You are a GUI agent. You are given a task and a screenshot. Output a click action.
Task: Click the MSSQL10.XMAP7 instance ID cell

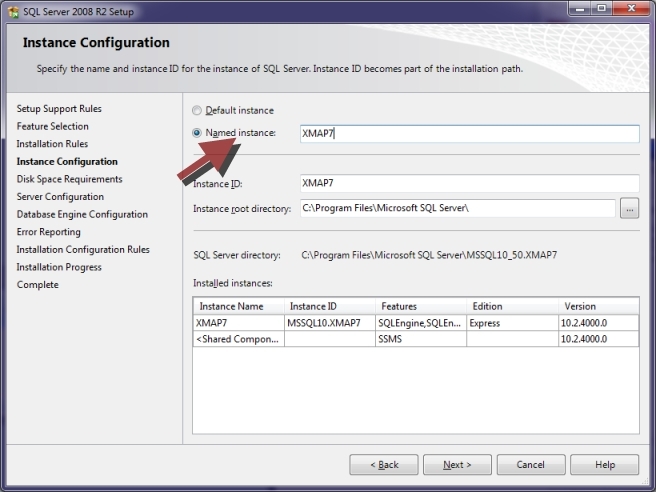330,323
